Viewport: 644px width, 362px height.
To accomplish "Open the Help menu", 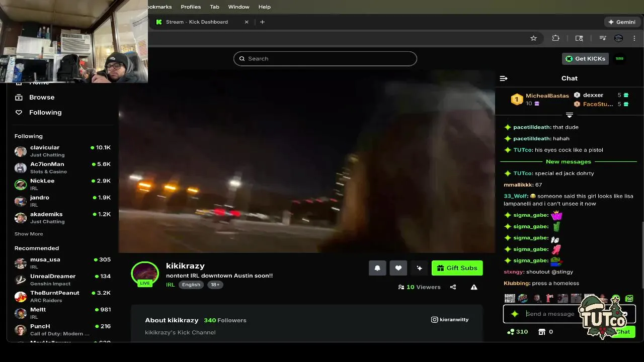I will point(265,7).
